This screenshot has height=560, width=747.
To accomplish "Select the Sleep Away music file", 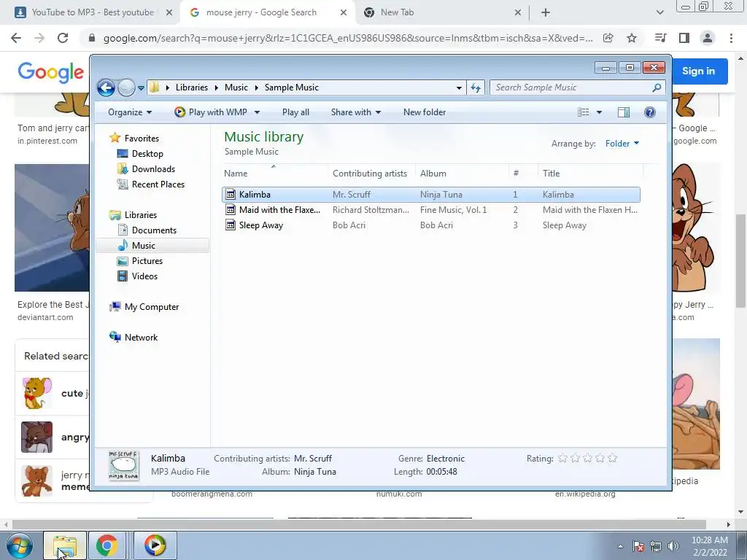I will pos(430,225).
